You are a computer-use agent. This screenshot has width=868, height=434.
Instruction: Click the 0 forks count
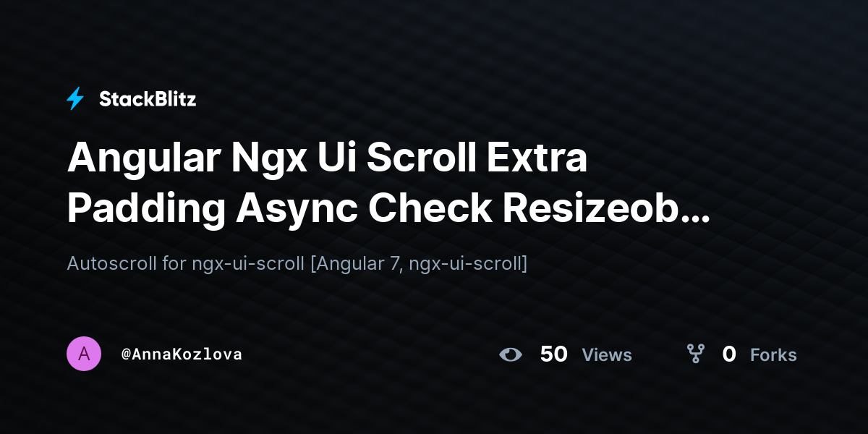coord(729,354)
